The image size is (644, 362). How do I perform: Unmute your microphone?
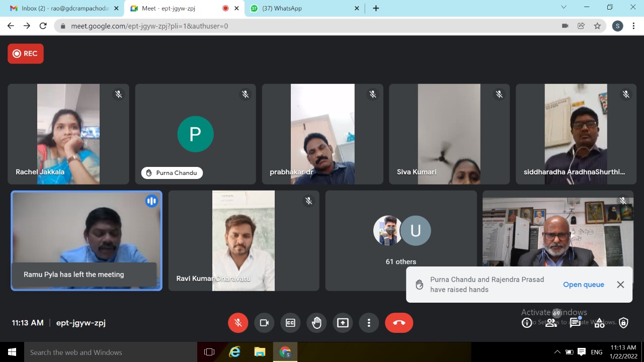pos(238,323)
